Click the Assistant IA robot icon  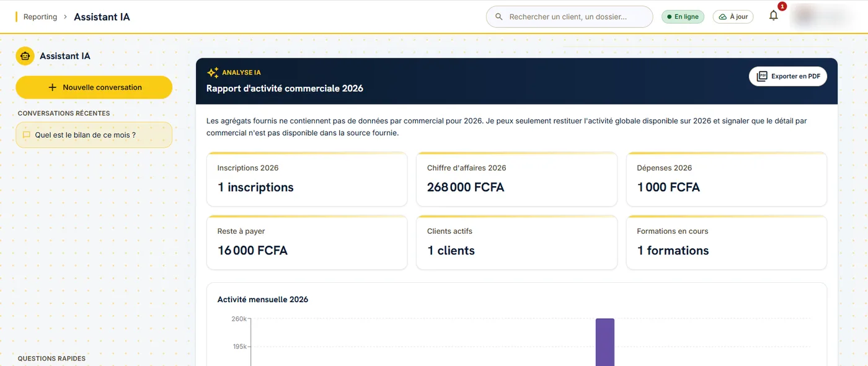(25, 56)
